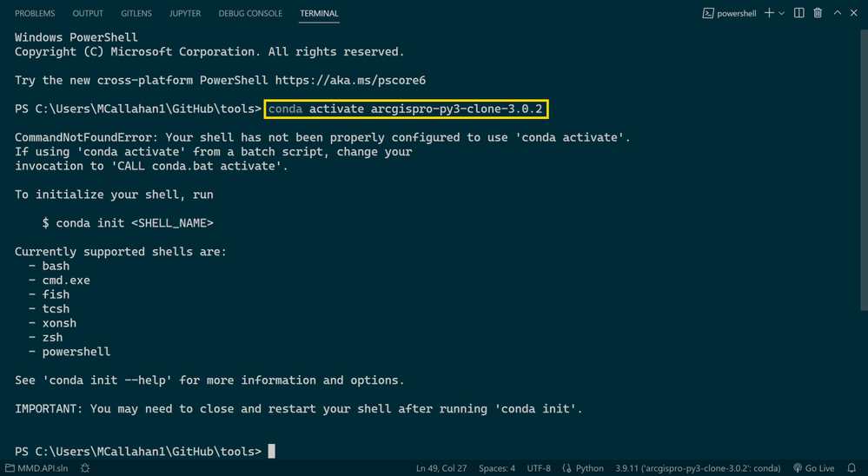The height and width of the screenshot is (476, 868).
Task: Split the terminal panel
Action: click(799, 13)
